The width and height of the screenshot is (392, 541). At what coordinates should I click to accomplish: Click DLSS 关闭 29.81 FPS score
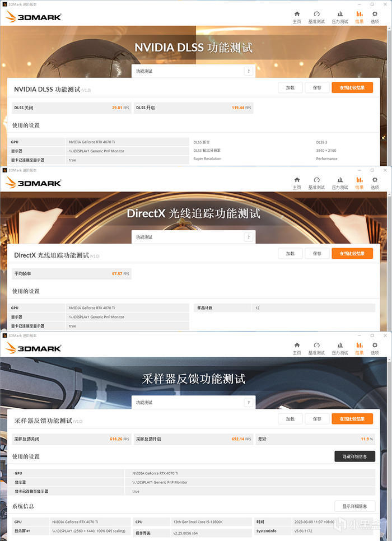pyautogui.click(x=72, y=108)
